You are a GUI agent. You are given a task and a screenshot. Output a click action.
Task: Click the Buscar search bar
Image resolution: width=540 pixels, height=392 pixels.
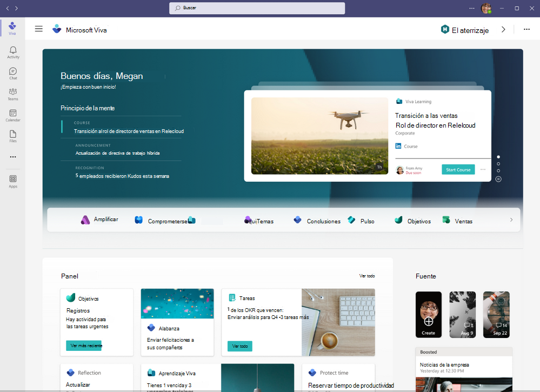(256, 8)
